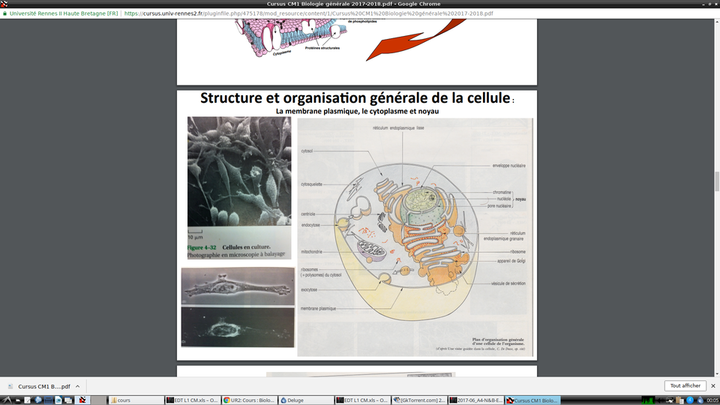This screenshot has width=720, height=405.
Task: Expand the download options chevron beside Cursus CM1 PDF
Action: [78, 387]
